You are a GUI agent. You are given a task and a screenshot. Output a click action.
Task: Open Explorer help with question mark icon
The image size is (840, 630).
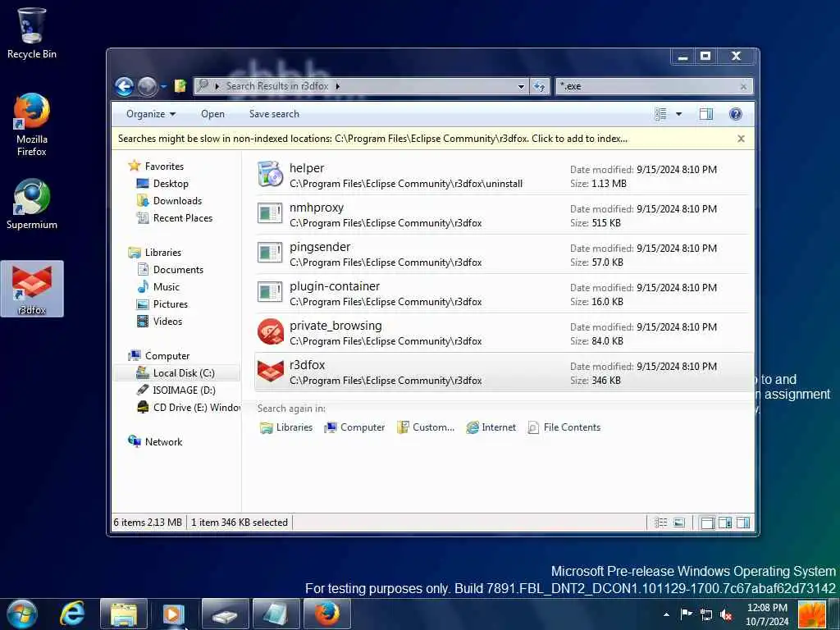pos(736,114)
